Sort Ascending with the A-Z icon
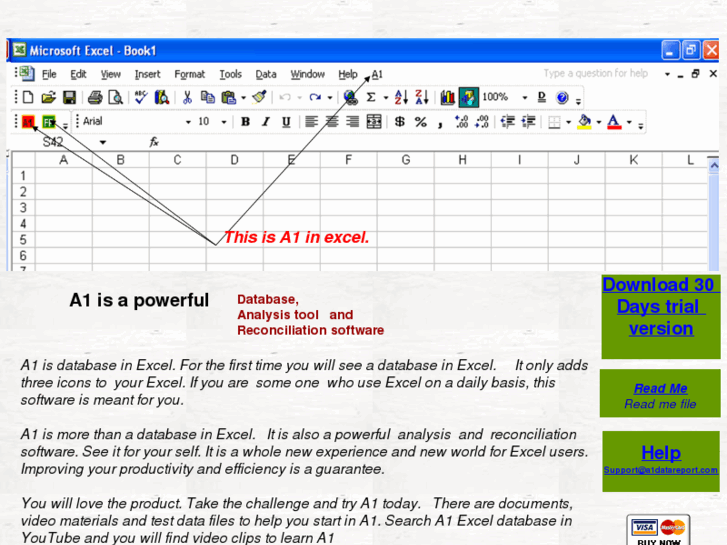Screen dimensions: 727x545 click(401, 97)
